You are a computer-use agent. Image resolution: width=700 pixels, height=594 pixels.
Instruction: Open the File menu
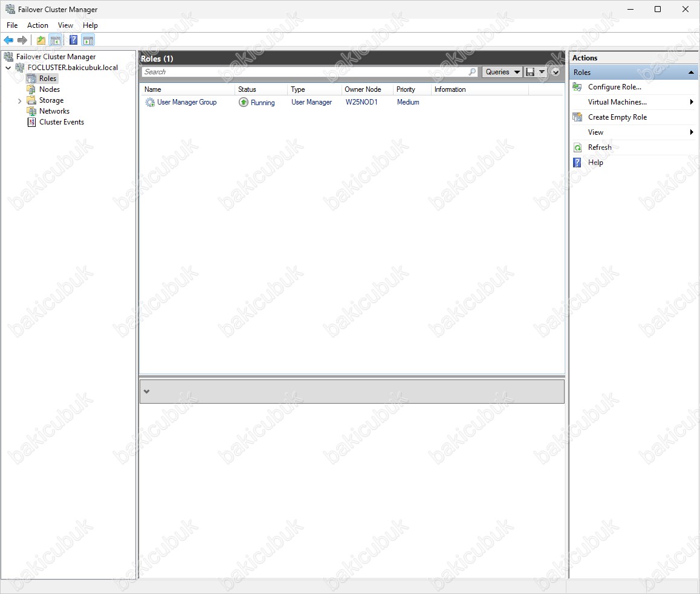pos(12,25)
